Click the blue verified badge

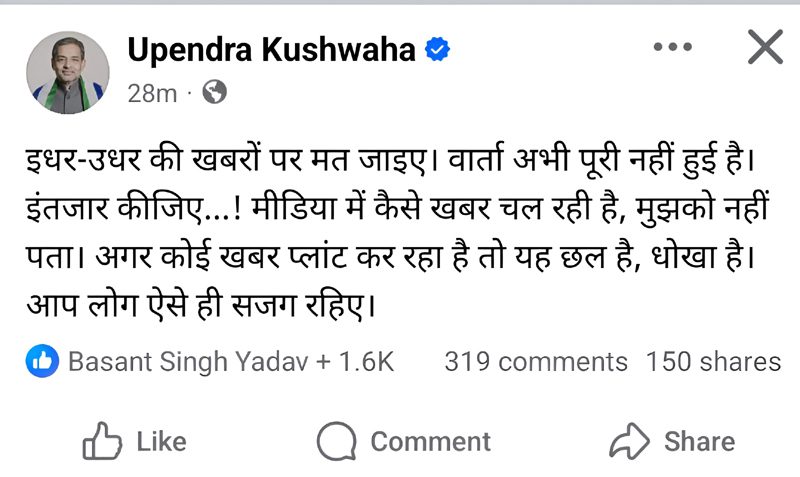(436, 50)
